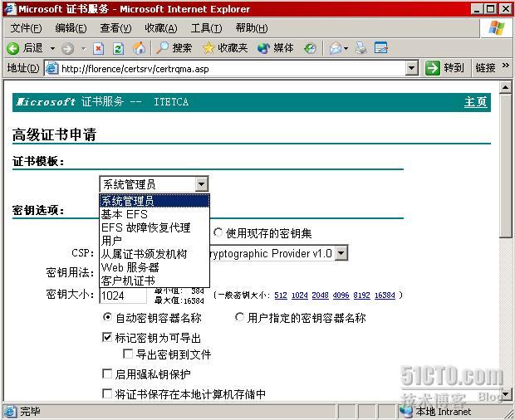Click the key size (密钥大小) input field

[x=123, y=295]
